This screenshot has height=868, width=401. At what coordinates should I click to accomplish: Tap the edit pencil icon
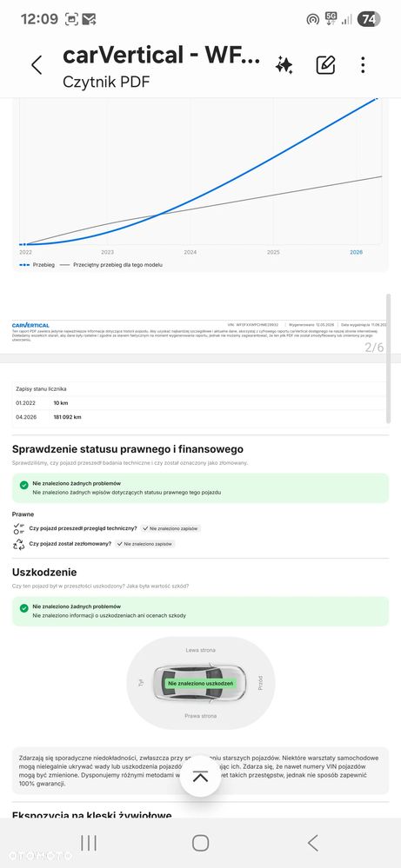pos(325,65)
